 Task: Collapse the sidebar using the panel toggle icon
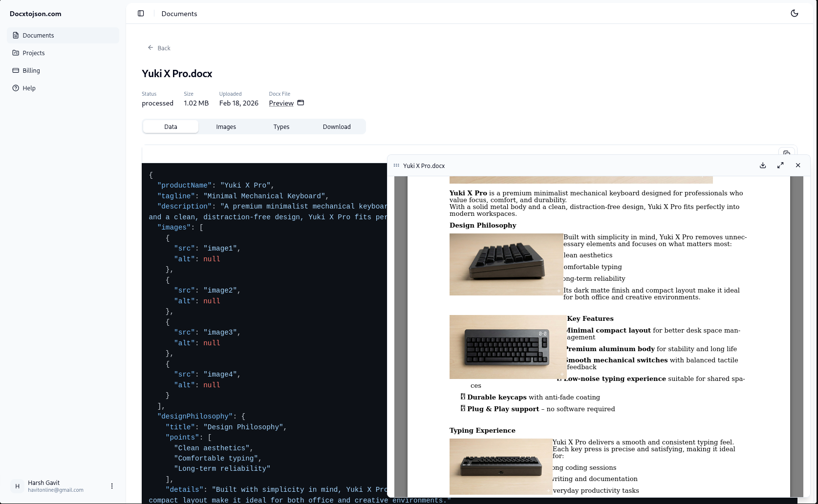coord(141,13)
